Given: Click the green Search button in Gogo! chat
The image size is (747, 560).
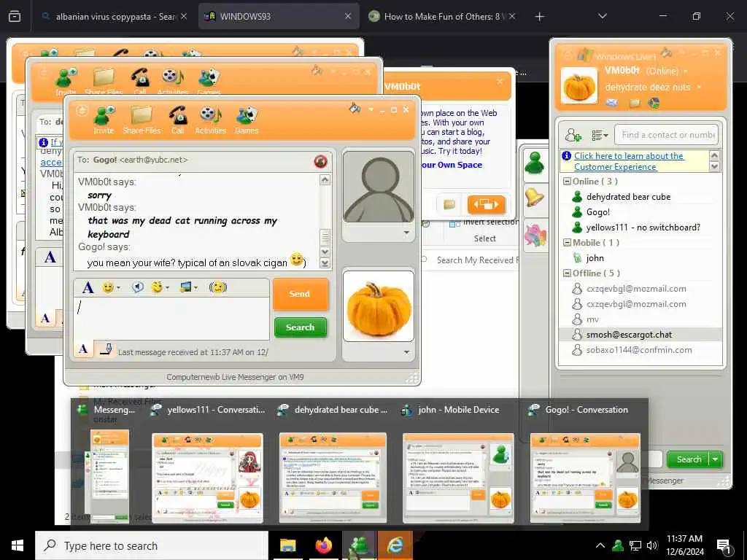Looking at the screenshot, I should [x=300, y=327].
